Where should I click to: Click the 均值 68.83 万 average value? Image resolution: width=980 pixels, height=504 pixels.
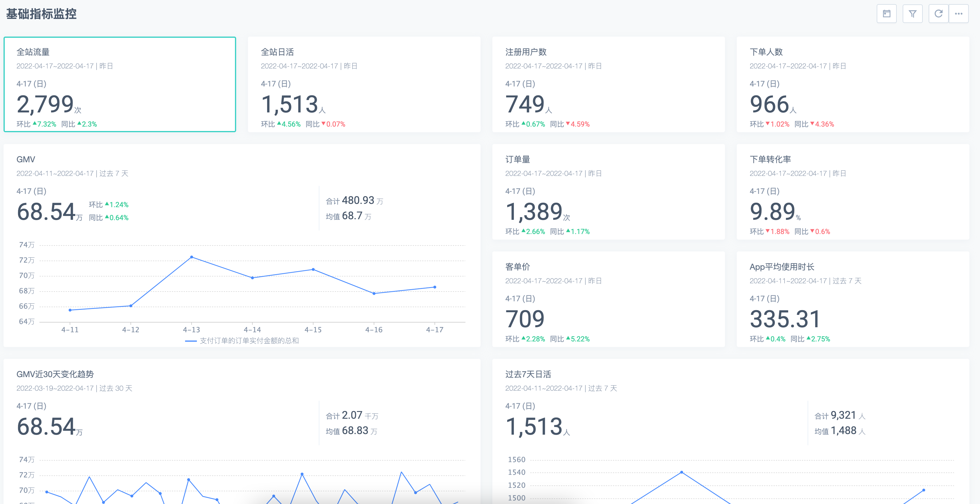pyautogui.click(x=352, y=431)
